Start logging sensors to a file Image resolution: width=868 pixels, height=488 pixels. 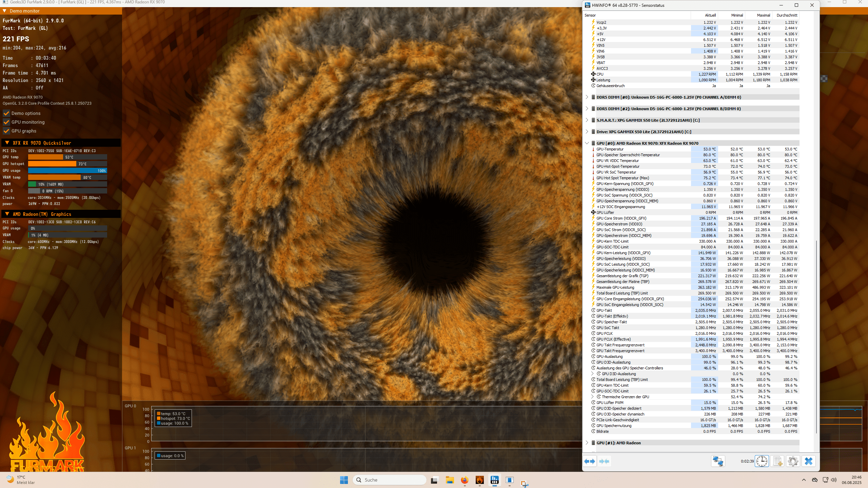[x=777, y=461]
